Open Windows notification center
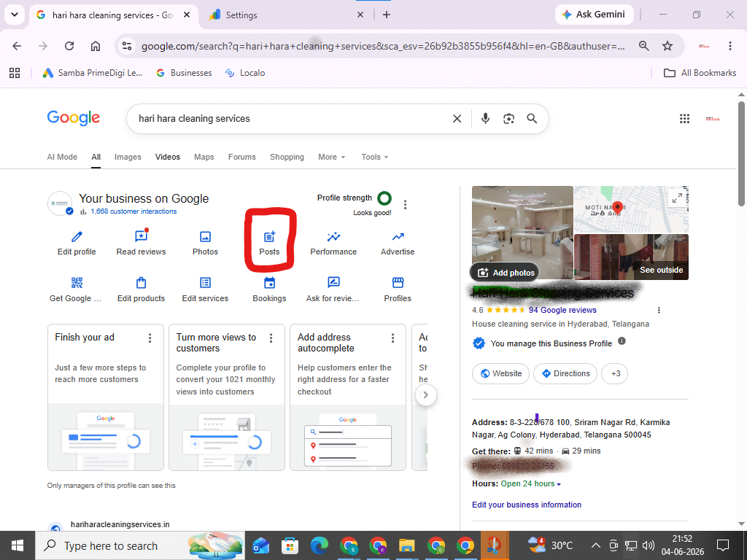This screenshot has height=560, width=747. tap(723, 545)
